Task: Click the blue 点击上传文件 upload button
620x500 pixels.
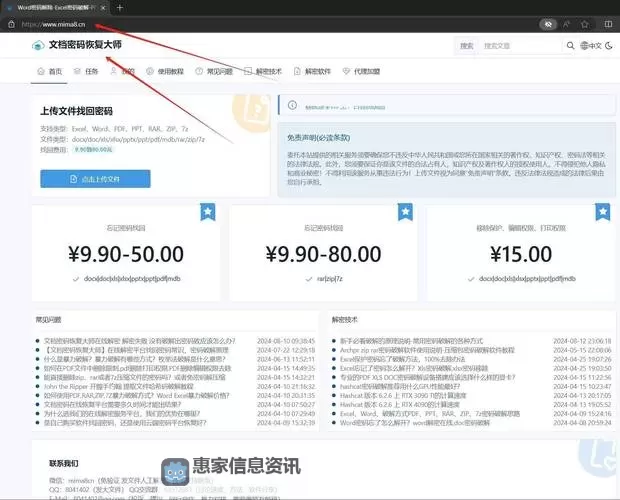Action: (x=95, y=179)
